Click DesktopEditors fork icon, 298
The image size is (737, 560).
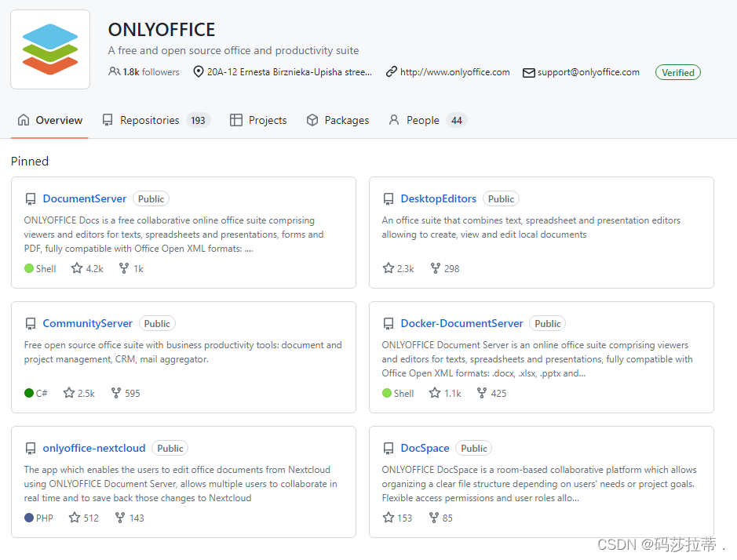436,268
